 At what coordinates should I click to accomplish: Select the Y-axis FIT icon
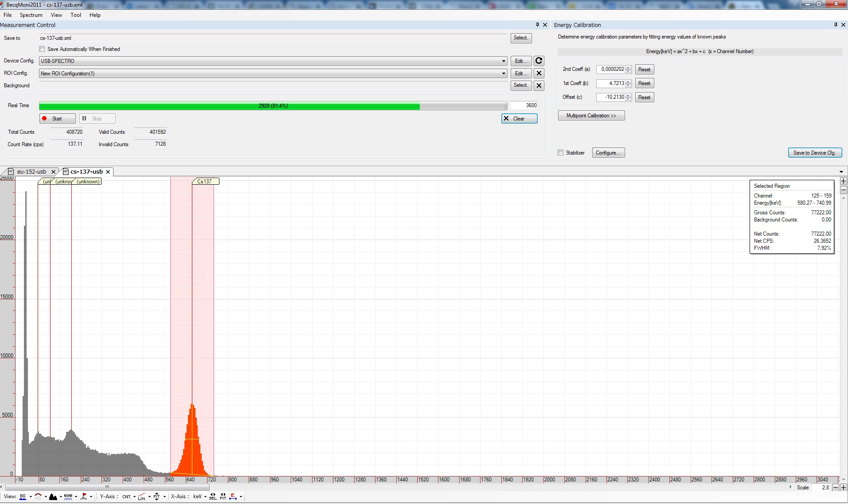coord(156,497)
